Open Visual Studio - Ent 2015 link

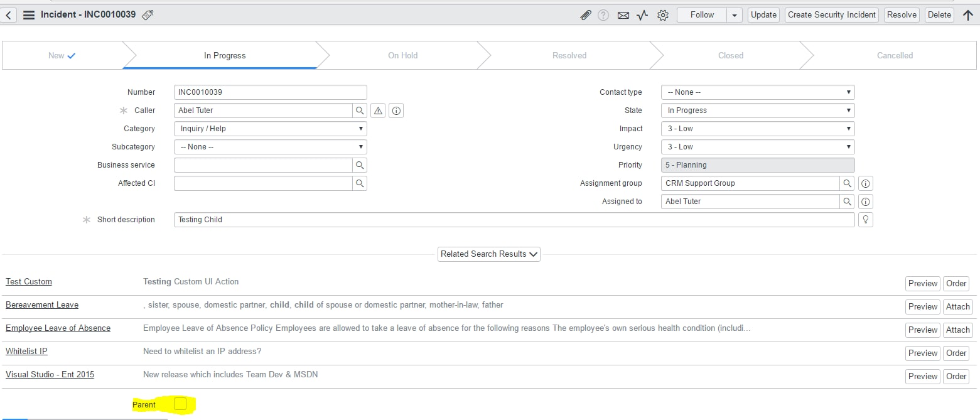coord(50,375)
